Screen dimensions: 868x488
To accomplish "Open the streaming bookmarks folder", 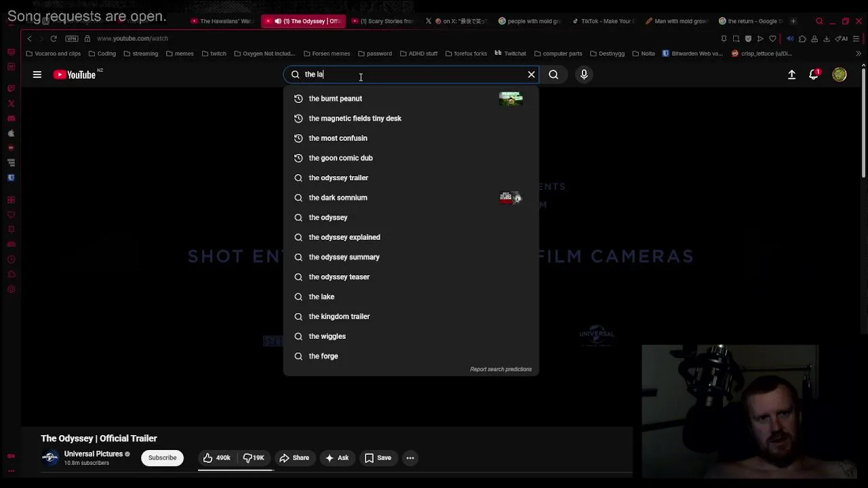I will pos(140,54).
